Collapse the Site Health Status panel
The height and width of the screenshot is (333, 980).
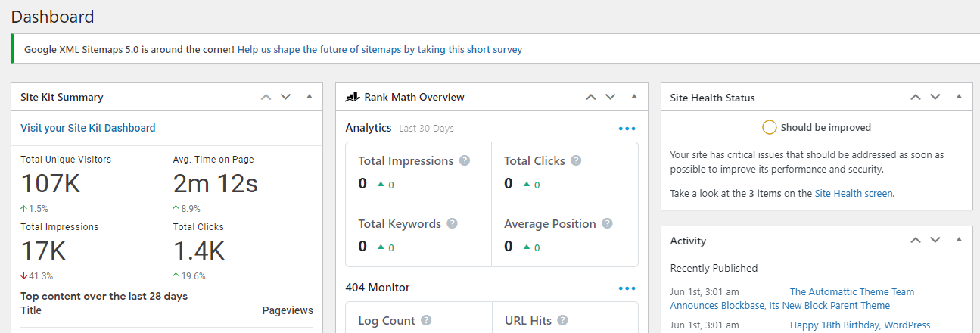(x=959, y=97)
